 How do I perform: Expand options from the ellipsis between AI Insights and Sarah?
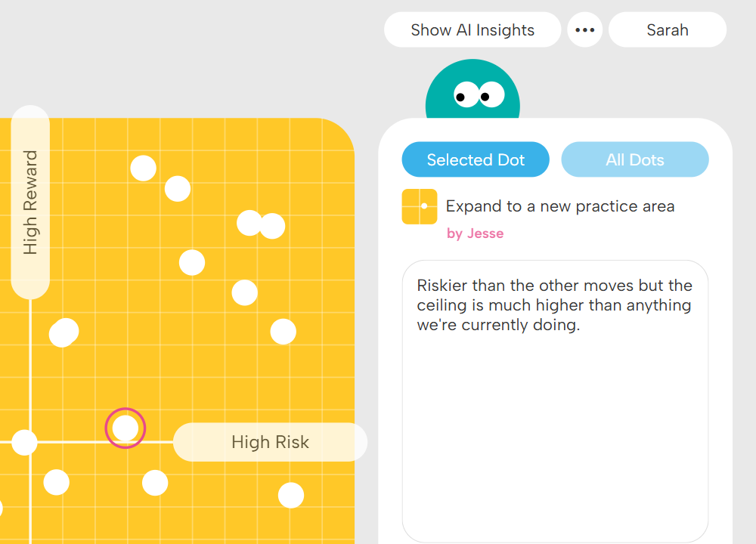click(585, 29)
